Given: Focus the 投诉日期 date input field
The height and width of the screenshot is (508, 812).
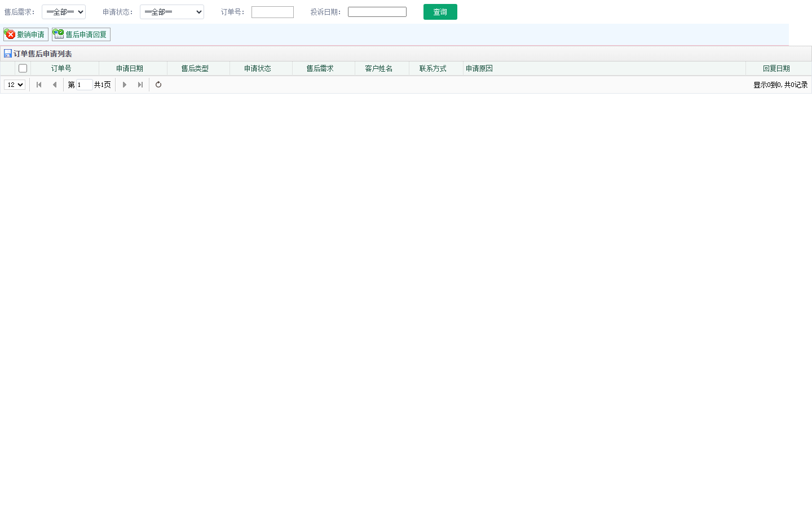Looking at the screenshot, I should pos(377,12).
